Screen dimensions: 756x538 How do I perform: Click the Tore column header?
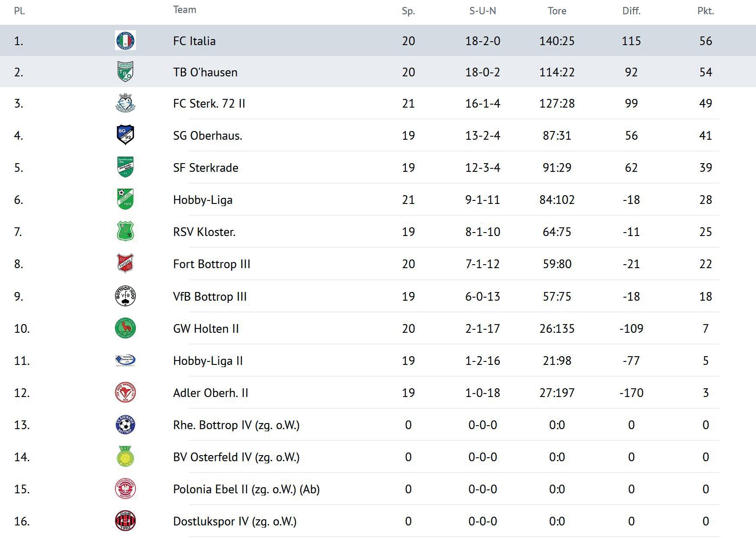pos(556,11)
